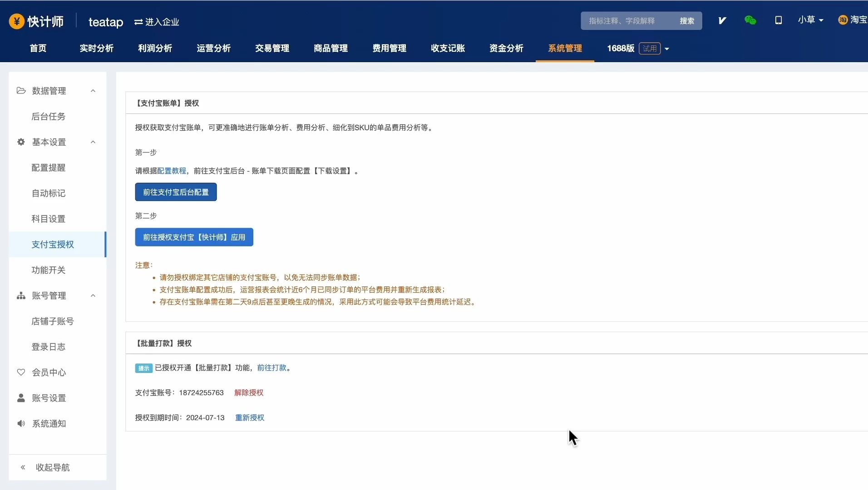Focus the 指标注释、字段解释 search field
This screenshot has height=490, width=868.
[627, 21]
